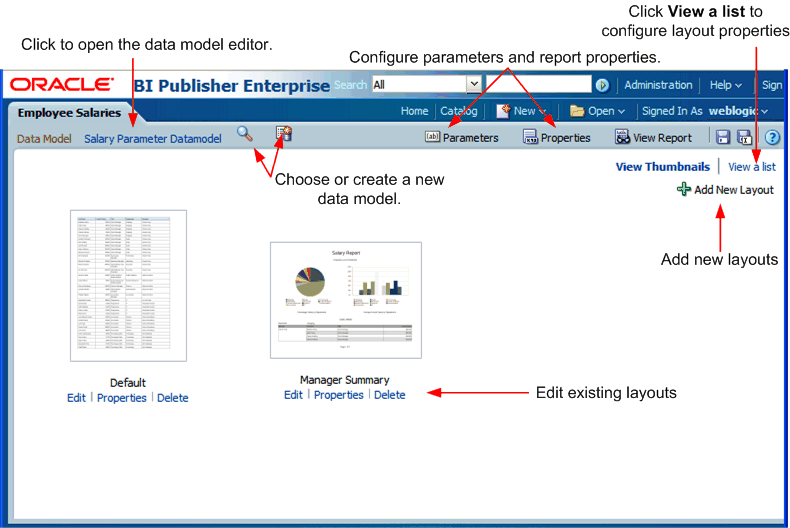Click the Default layout thumbnail
The image size is (790, 528).
pyautogui.click(x=128, y=286)
